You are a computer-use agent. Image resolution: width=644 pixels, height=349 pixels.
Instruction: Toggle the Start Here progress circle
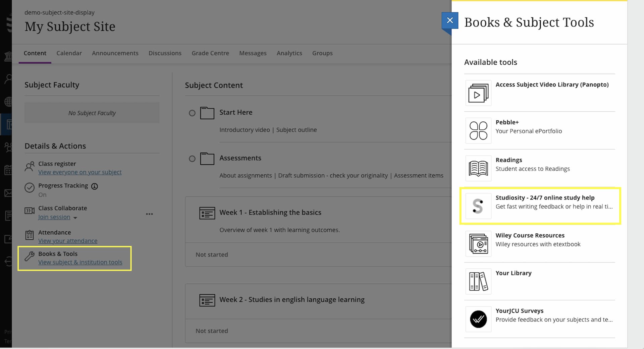pos(192,113)
